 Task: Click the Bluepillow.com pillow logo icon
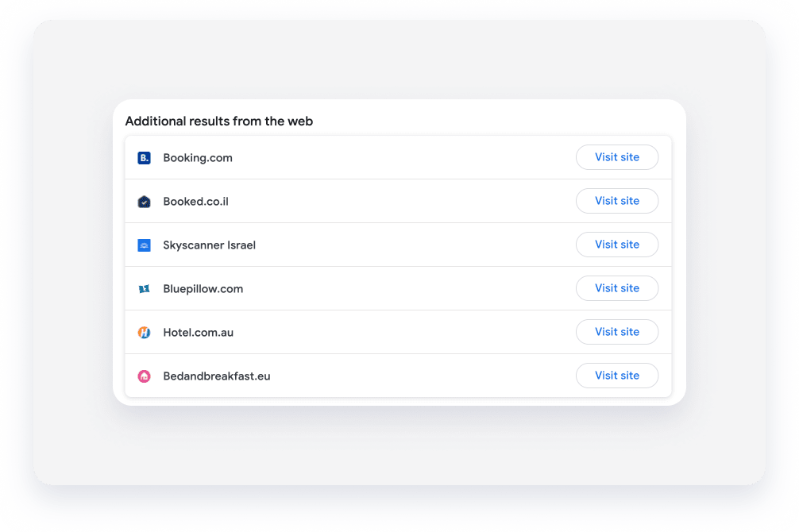click(145, 289)
